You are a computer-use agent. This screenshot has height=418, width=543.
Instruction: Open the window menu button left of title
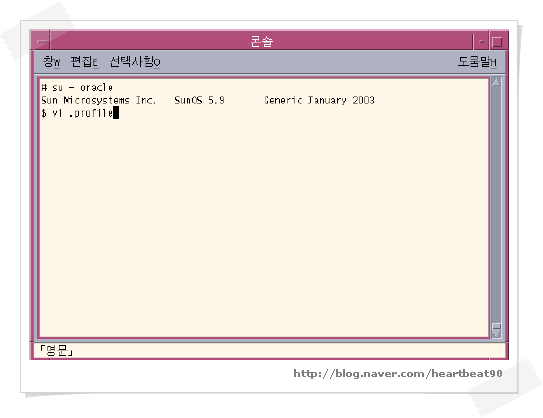tap(41, 42)
